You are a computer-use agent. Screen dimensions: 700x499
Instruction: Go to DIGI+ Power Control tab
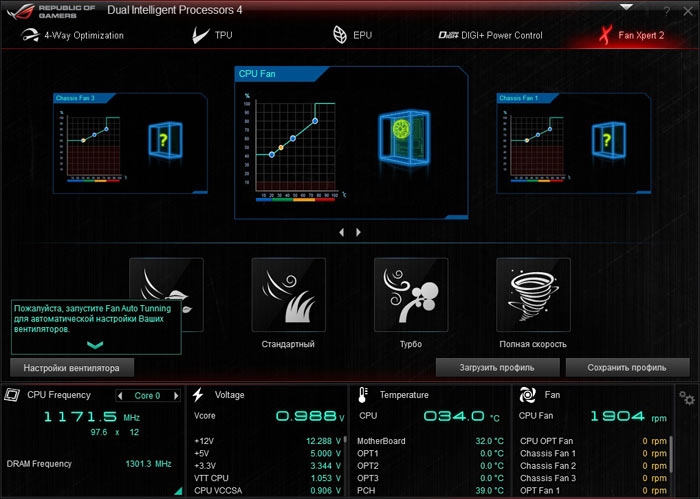click(492, 35)
